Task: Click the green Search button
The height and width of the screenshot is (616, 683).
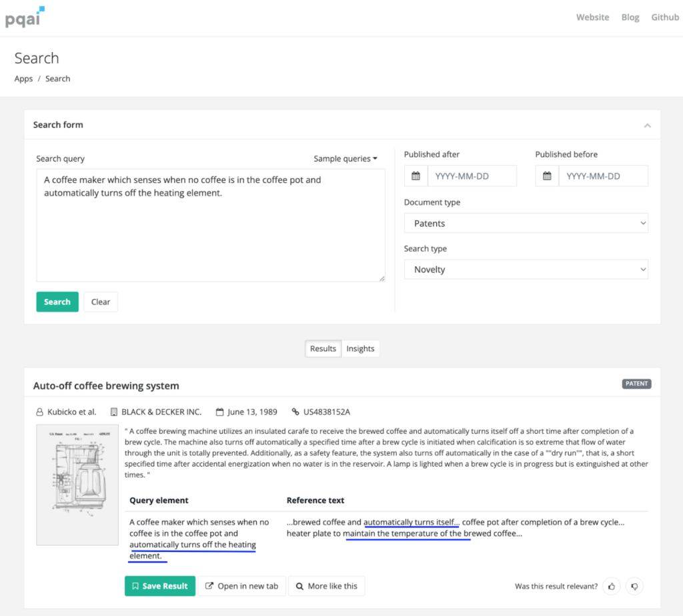Action: pos(57,302)
